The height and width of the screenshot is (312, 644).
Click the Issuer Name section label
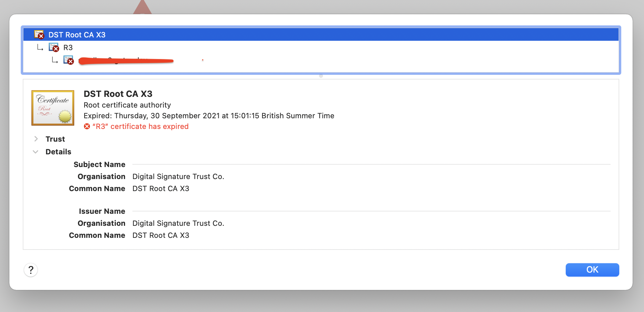click(102, 211)
